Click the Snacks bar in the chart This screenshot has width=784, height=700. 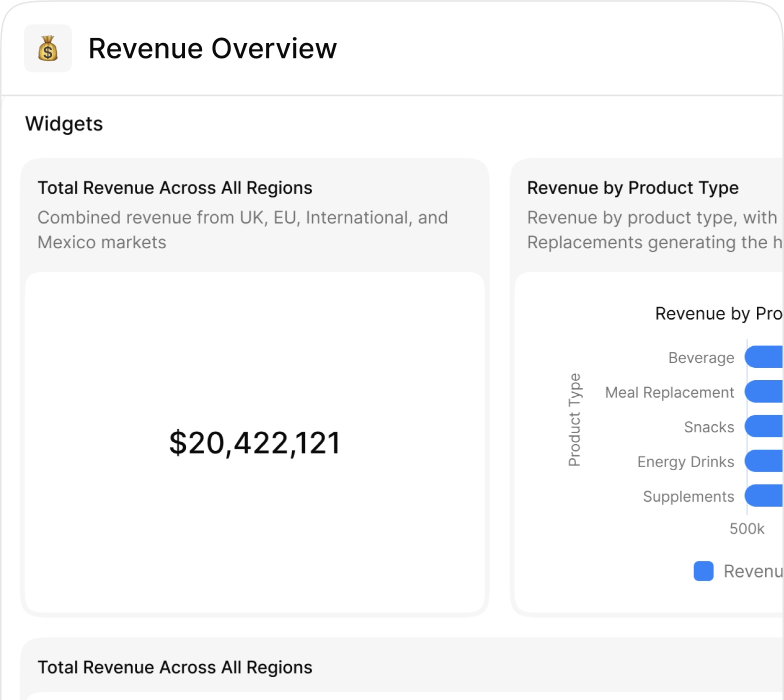click(x=764, y=426)
